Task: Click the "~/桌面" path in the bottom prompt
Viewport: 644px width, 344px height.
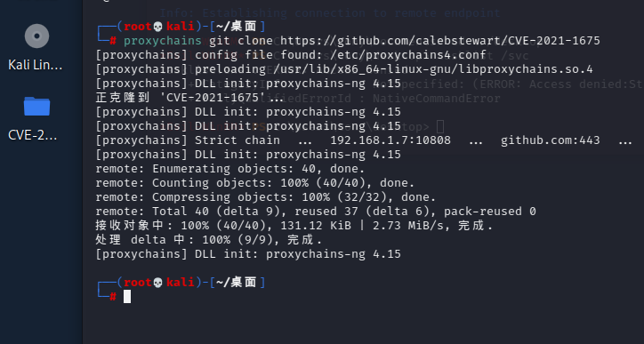Action: click(237, 283)
